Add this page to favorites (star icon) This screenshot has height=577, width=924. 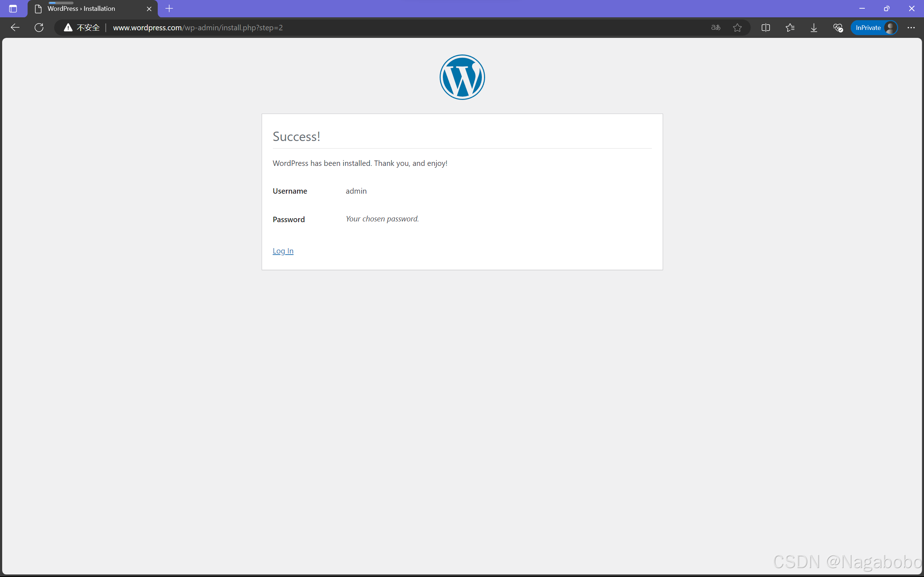click(737, 27)
